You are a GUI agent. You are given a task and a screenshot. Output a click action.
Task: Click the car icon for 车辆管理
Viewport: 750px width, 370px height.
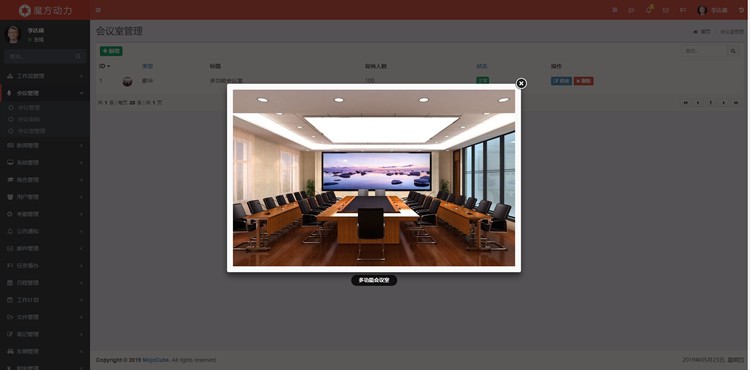(x=10, y=351)
